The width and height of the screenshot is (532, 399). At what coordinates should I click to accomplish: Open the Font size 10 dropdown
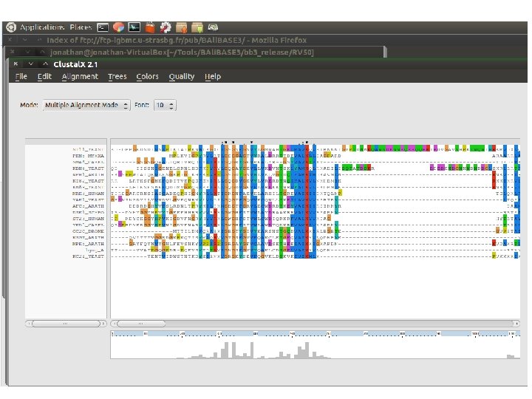tap(165, 105)
